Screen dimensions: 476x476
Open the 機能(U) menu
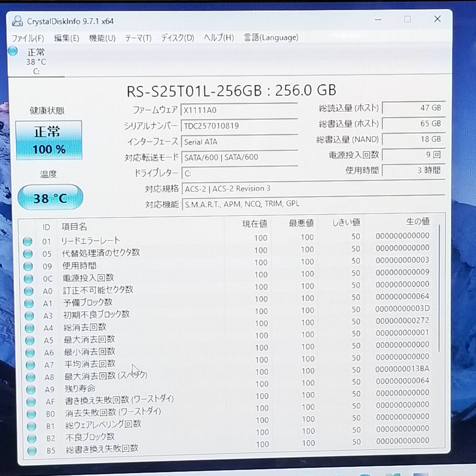(x=102, y=38)
